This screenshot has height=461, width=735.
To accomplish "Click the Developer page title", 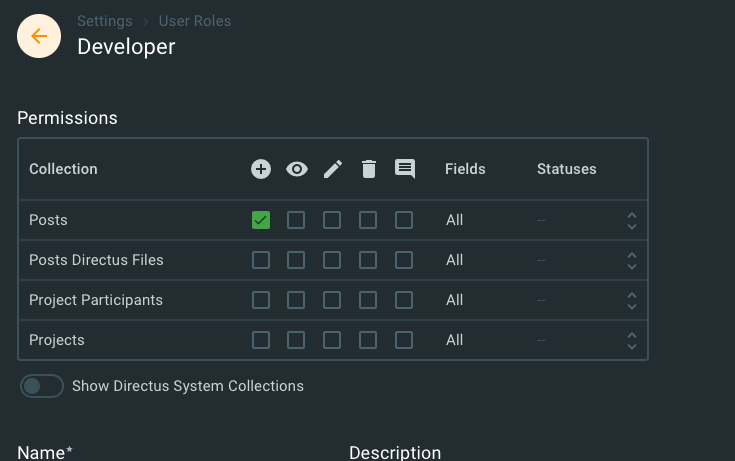I will 126,47.
